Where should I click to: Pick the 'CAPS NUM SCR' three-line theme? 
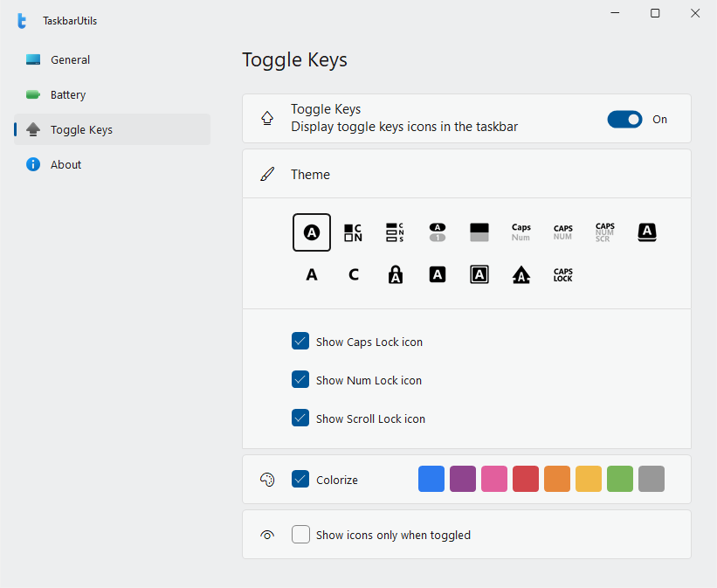click(x=605, y=232)
